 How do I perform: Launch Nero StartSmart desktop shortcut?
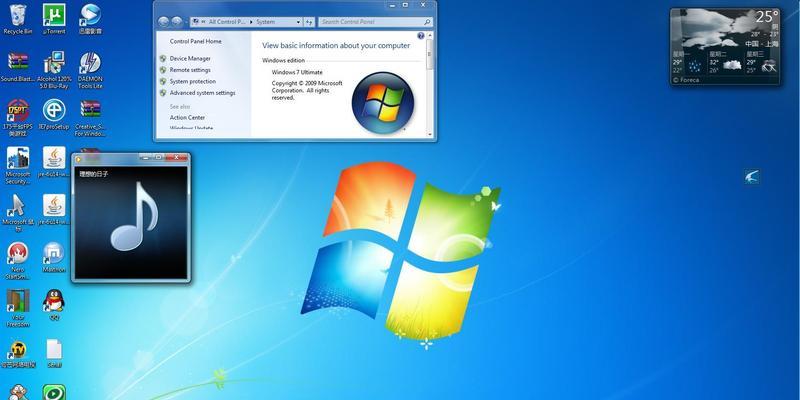[18, 260]
